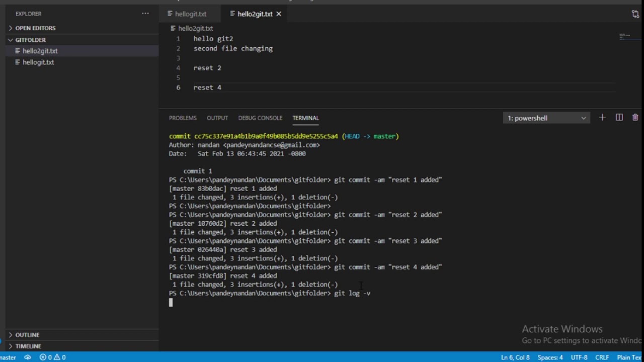Select the Terminal panel tab
The width and height of the screenshot is (644, 362).
tap(305, 118)
